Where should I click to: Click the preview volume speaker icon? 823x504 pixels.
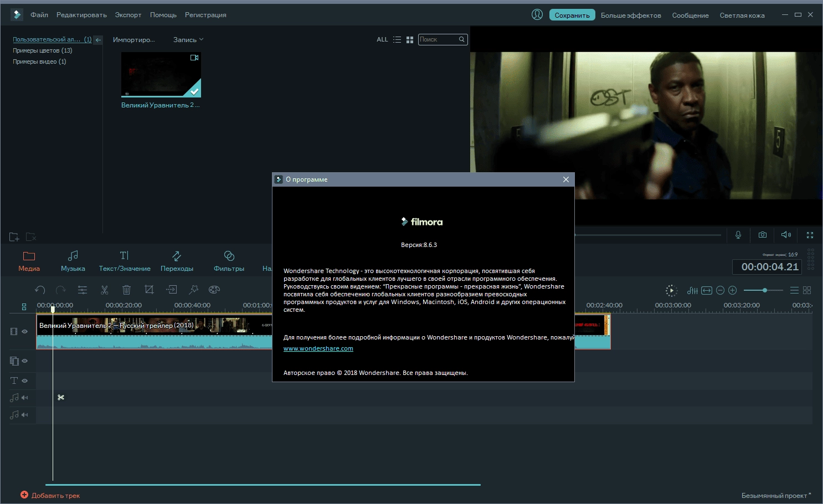pyautogui.click(x=786, y=235)
